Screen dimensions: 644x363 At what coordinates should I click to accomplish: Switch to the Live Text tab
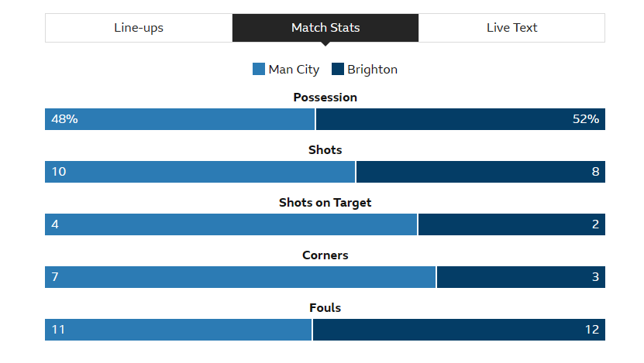(x=511, y=28)
